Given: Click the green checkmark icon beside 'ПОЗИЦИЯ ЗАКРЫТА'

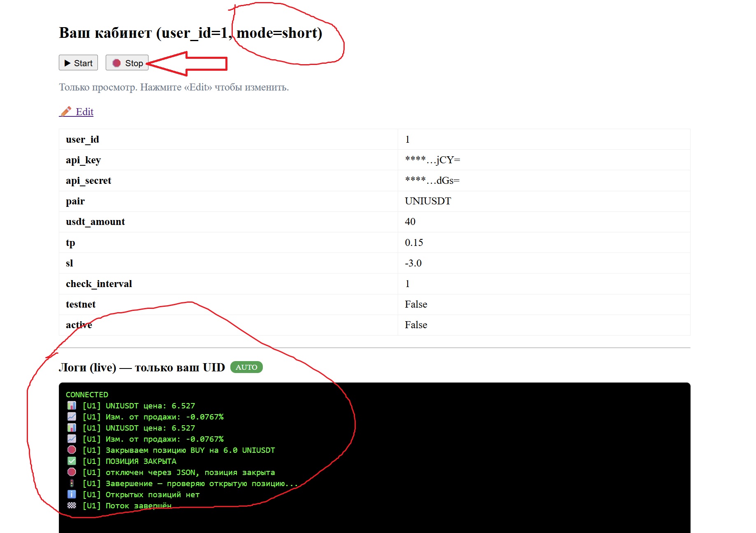Looking at the screenshot, I should pyautogui.click(x=72, y=461).
